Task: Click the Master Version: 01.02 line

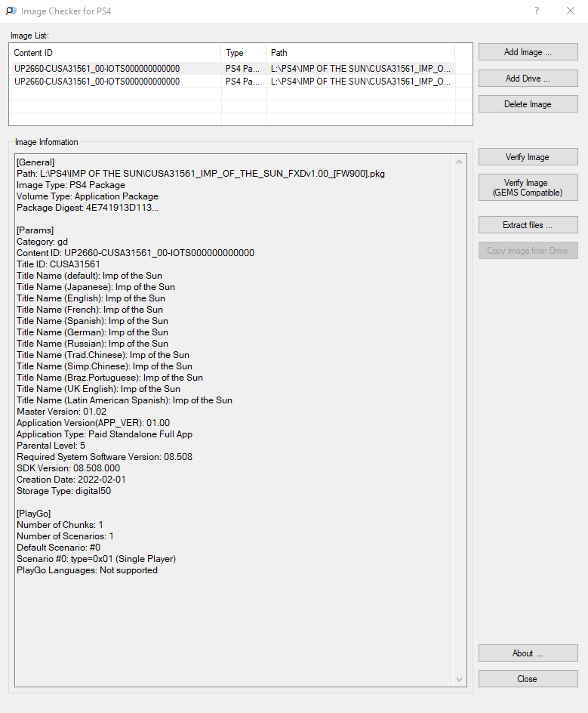Action: (62, 412)
